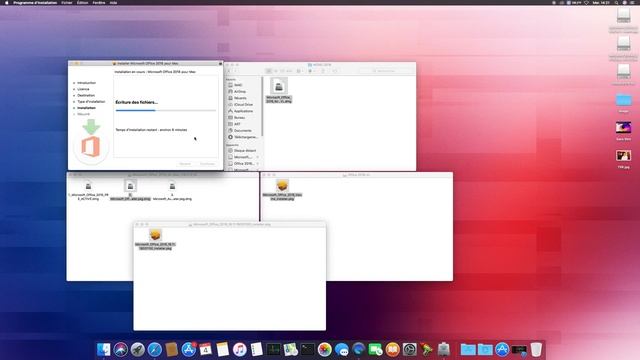Open Programme d'installation menu

click(x=35, y=2)
